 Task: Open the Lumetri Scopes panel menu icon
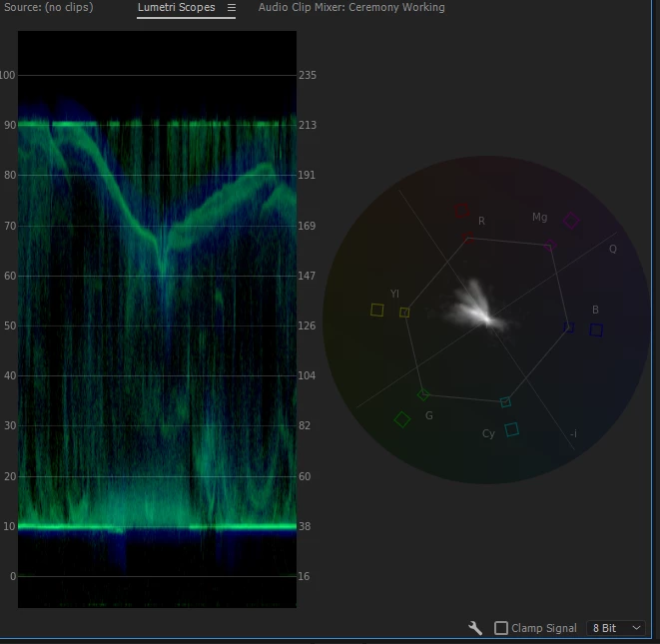(232, 8)
